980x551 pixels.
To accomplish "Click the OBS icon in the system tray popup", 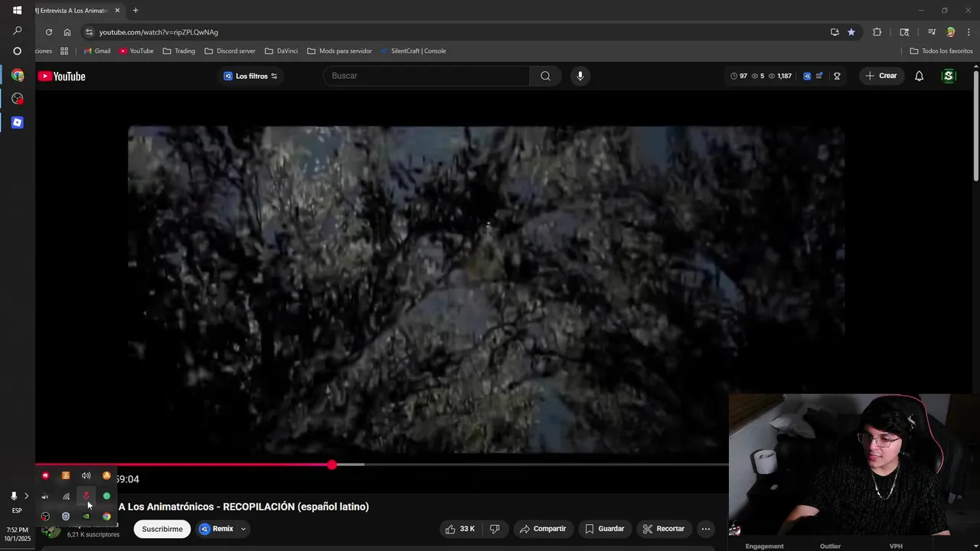I will click(x=45, y=517).
